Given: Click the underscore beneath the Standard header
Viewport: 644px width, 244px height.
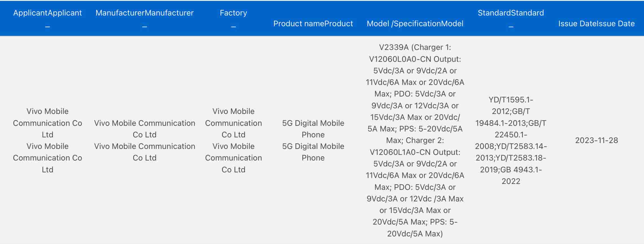Looking at the screenshot, I should point(511,27).
